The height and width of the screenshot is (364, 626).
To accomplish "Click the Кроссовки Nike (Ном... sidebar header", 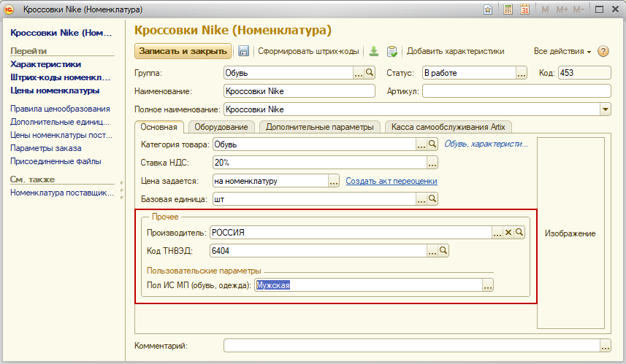I will 61,33.
